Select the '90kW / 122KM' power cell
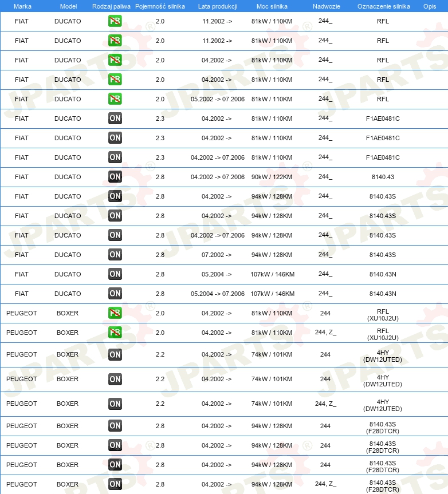The width and height of the screenshot is (448, 494). click(x=272, y=177)
